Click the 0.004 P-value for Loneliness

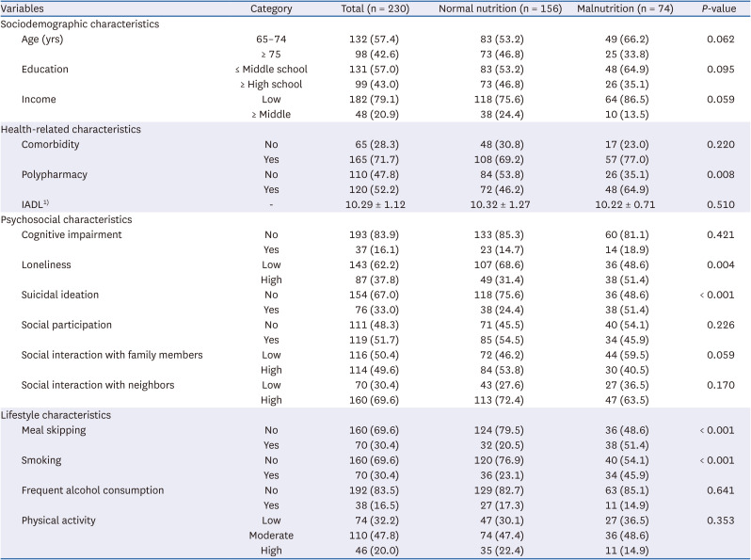719,264
